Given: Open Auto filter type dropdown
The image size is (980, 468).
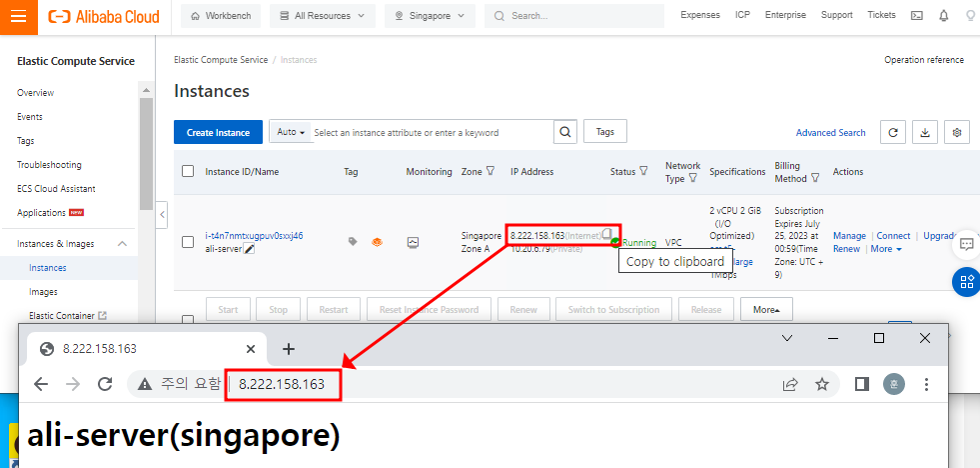Looking at the screenshot, I should 292,132.
